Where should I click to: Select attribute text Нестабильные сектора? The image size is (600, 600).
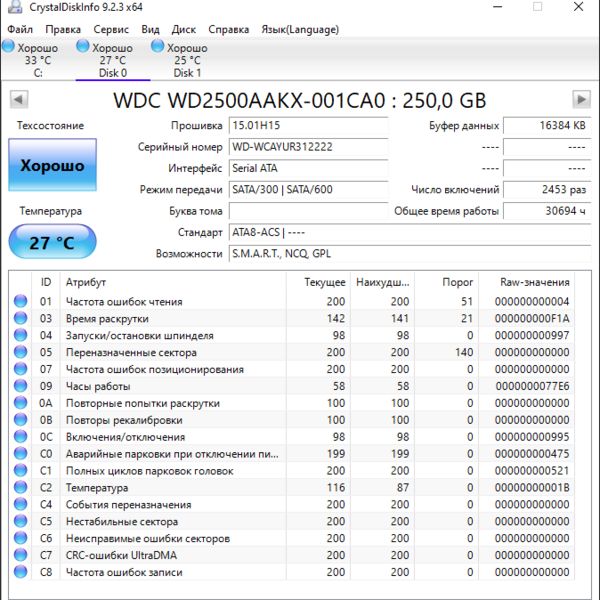[x=122, y=521]
